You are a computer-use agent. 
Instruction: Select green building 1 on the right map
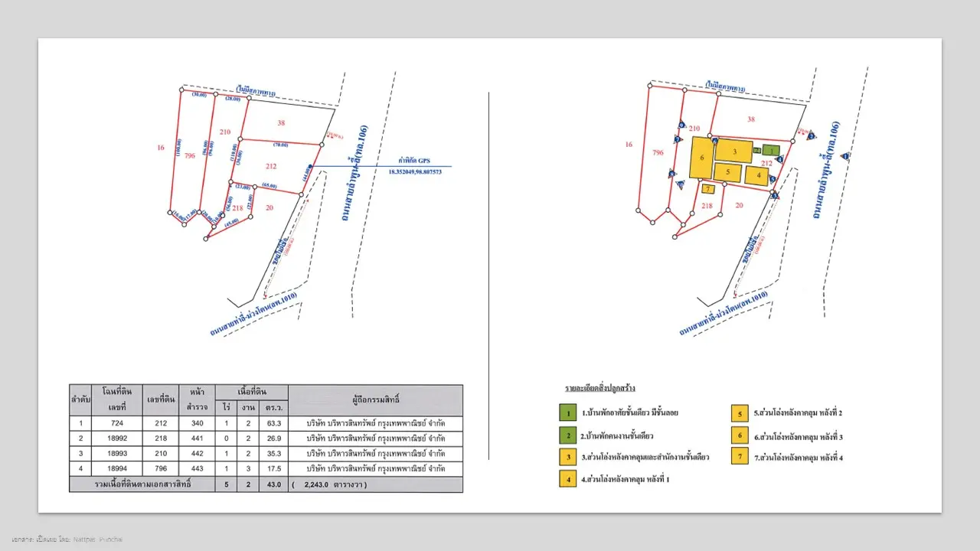[771, 150]
